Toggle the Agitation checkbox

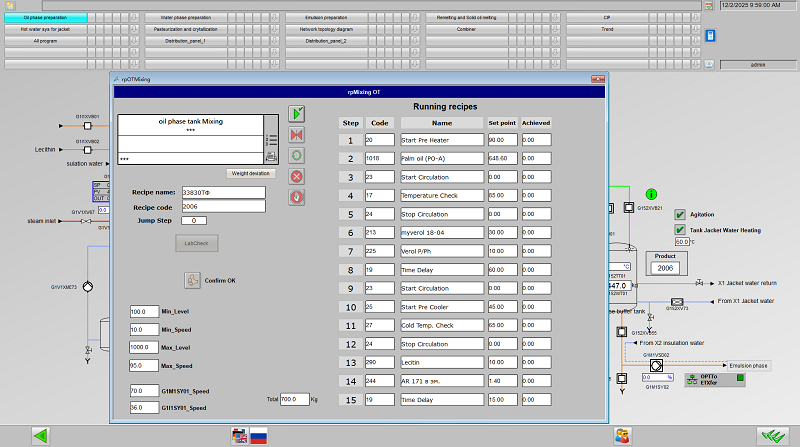click(x=680, y=214)
